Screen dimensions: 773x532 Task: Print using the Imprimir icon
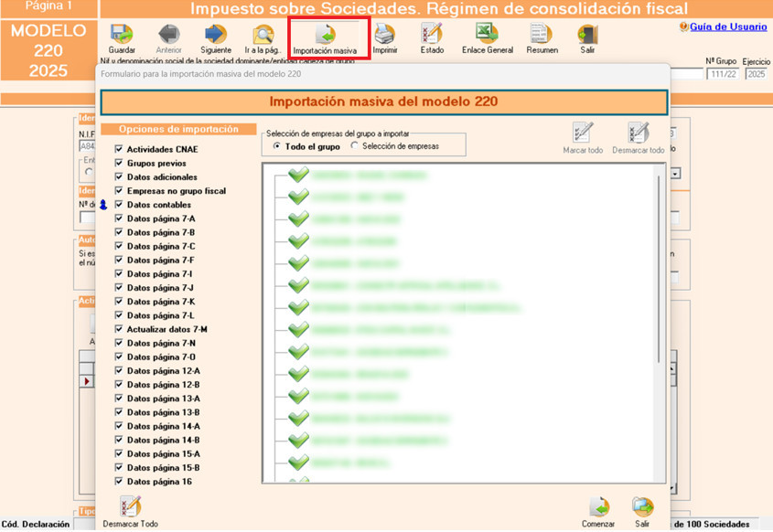(x=384, y=35)
